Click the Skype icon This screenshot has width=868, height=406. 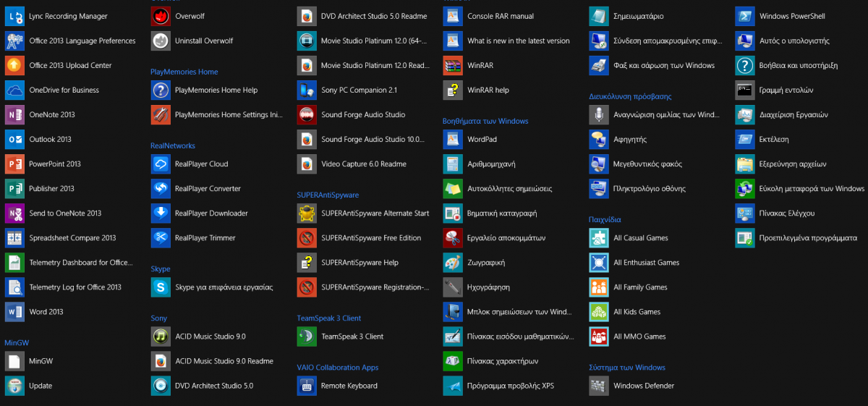tap(161, 287)
